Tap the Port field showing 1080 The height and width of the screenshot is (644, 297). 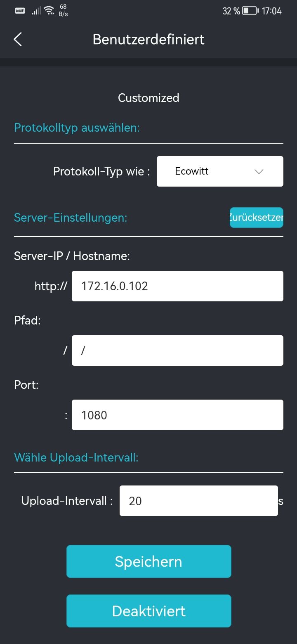tap(177, 415)
